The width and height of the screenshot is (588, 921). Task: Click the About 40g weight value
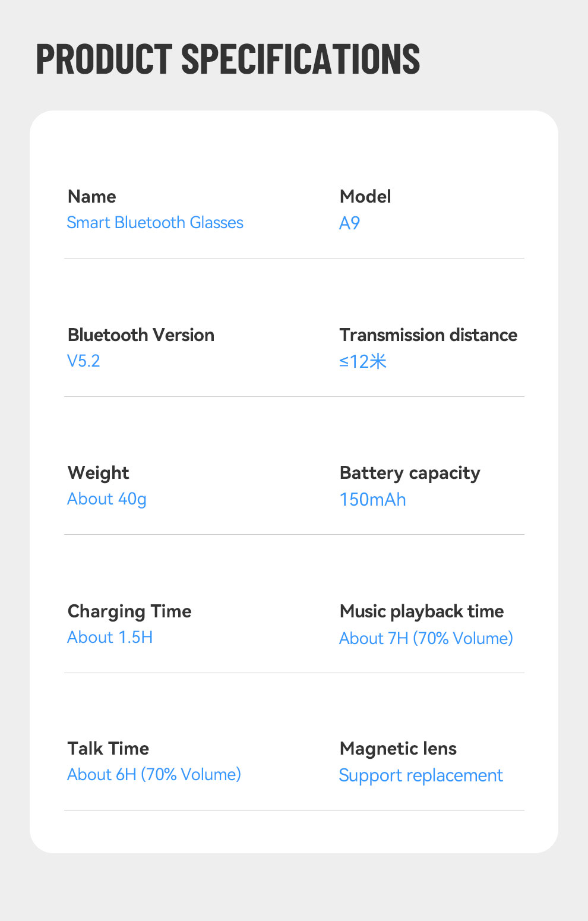tap(107, 499)
